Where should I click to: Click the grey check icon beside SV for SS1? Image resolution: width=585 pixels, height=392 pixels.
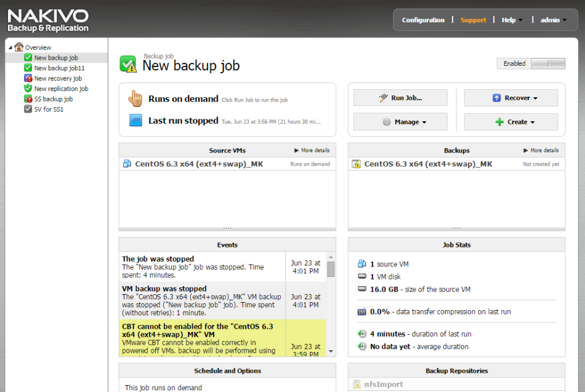28,109
